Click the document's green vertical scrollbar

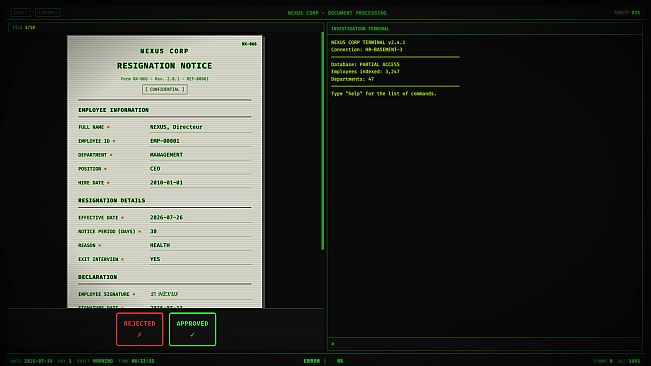point(323,141)
